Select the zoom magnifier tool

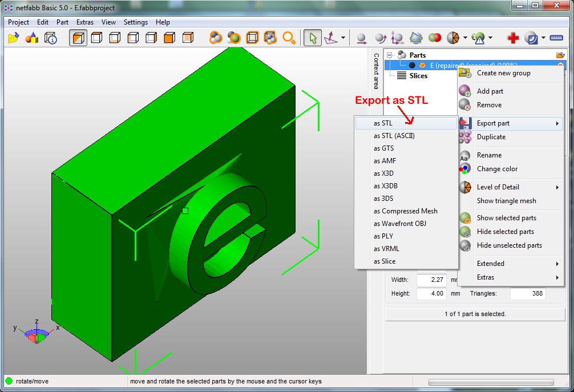[x=289, y=38]
